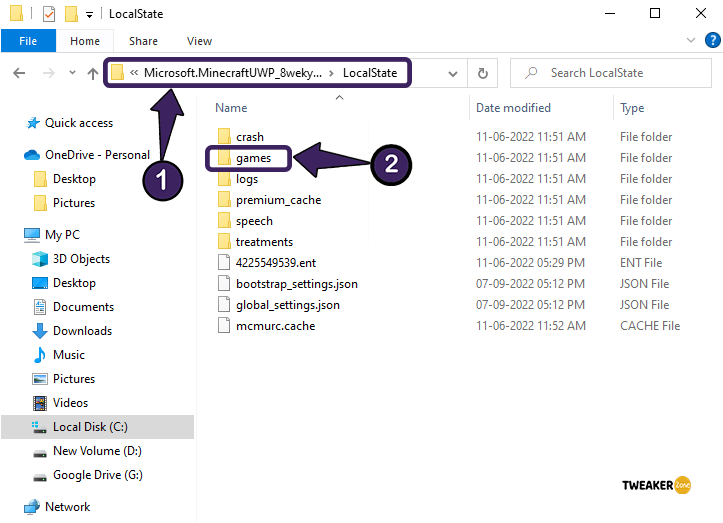Expand the breadcrumb chevron before LocalState

(332, 73)
